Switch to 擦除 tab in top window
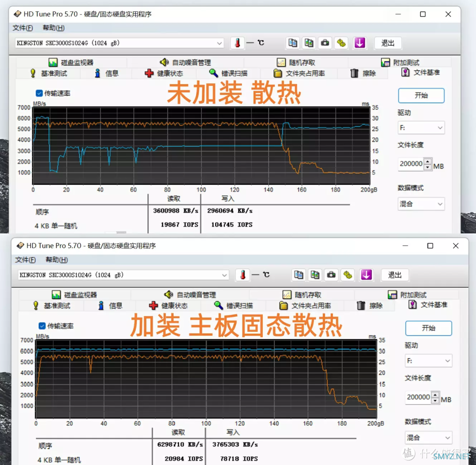This screenshot has height=465, width=476. (363, 74)
